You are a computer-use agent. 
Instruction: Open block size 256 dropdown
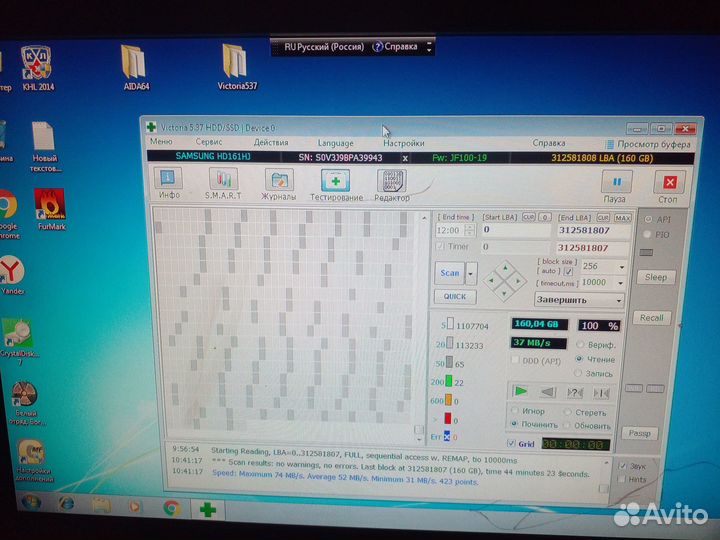tap(622, 266)
